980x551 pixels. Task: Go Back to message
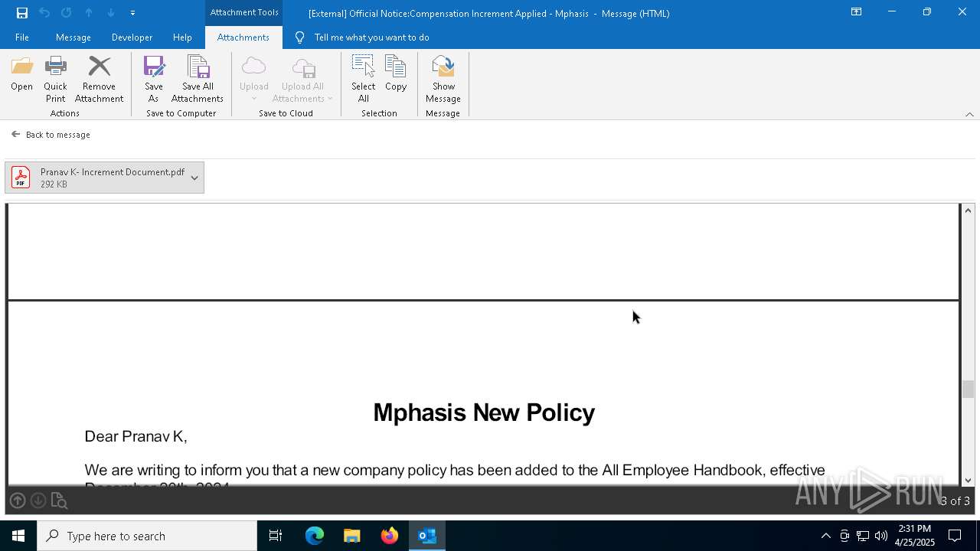point(51,135)
